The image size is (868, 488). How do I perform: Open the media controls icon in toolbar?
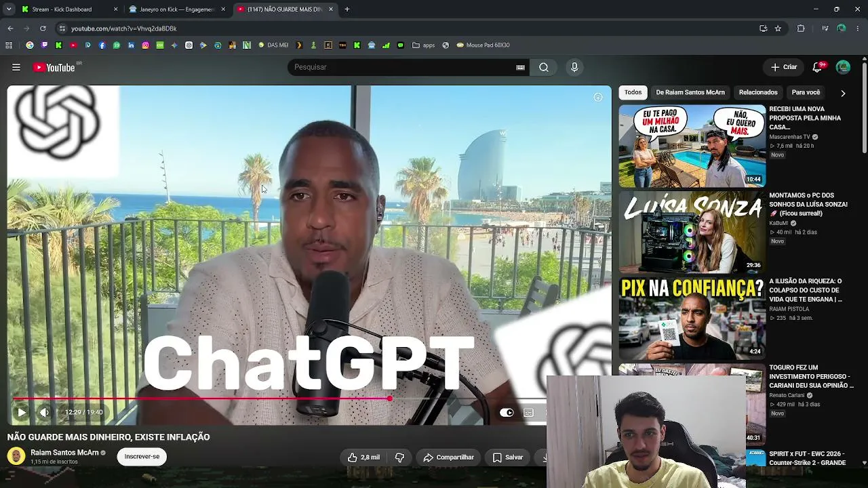825,28
